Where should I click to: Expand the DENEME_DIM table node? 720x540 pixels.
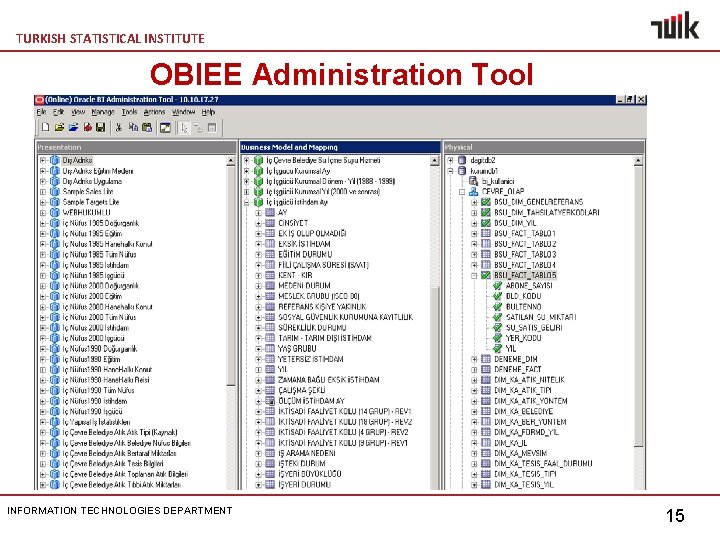(474, 359)
